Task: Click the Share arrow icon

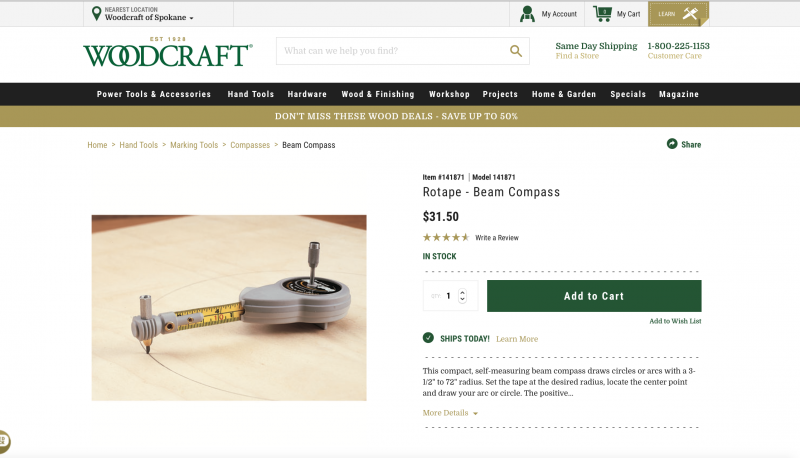Action: pos(672,144)
